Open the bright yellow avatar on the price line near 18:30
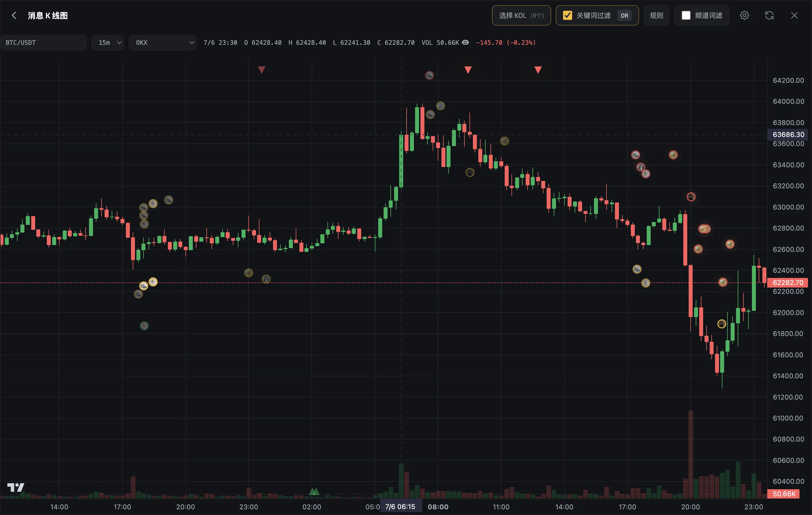Image resolution: width=812 pixels, height=515 pixels. pyautogui.click(x=153, y=282)
